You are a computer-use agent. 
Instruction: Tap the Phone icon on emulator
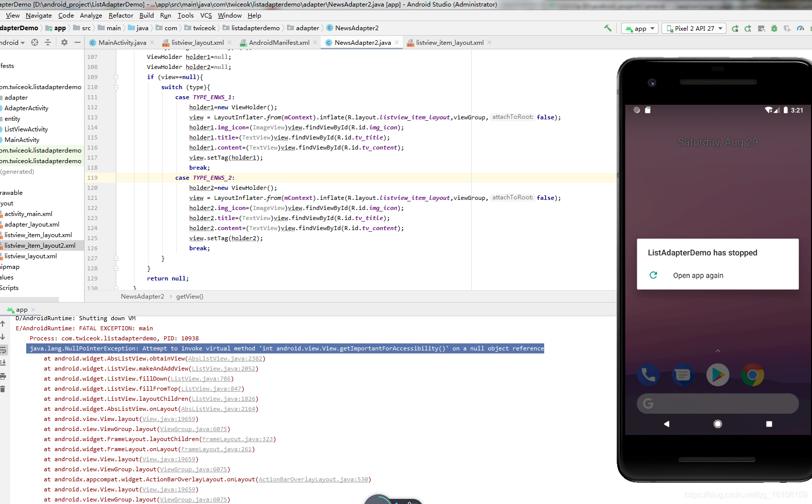point(648,375)
